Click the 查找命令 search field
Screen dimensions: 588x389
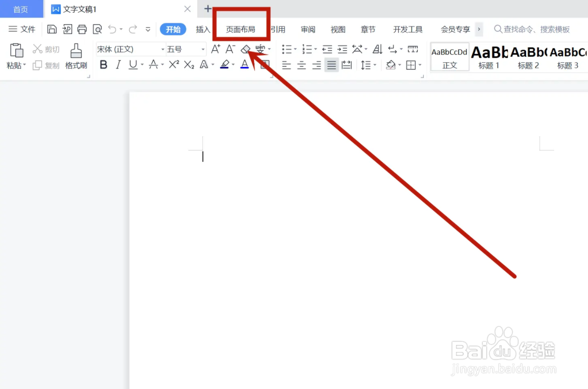[x=532, y=29]
